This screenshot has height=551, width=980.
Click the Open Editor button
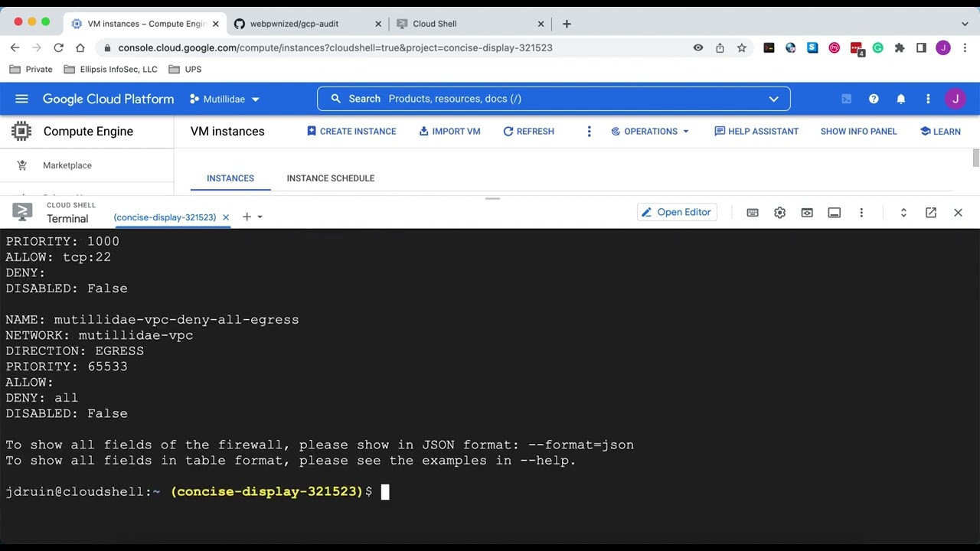pyautogui.click(x=677, y=212)
